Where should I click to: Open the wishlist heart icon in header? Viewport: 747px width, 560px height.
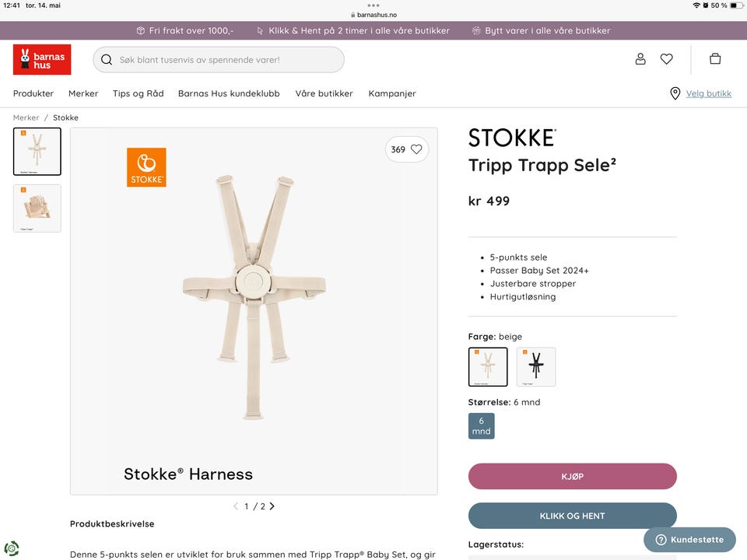coord(667,59)
